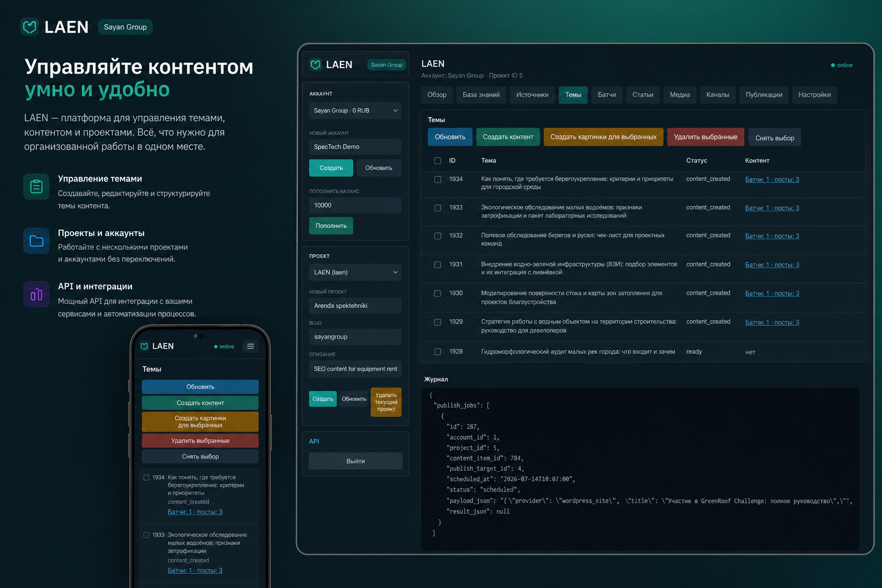Click the ready status of topic 1928
882x588 pixels.
694,351
